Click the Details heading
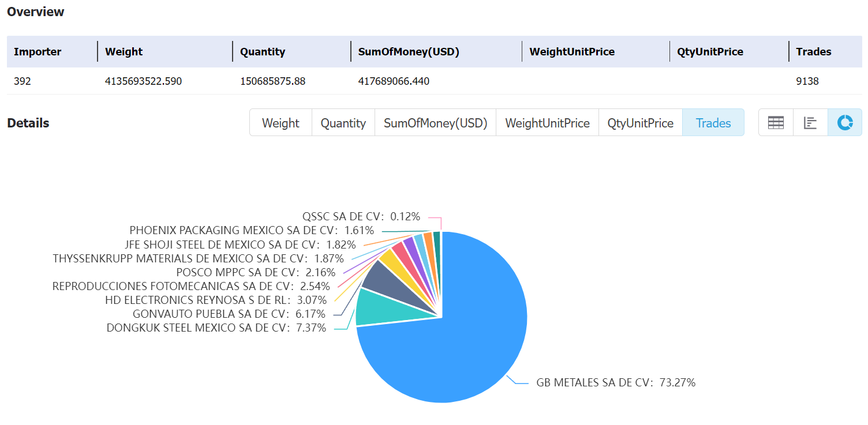 coord(28,123)
